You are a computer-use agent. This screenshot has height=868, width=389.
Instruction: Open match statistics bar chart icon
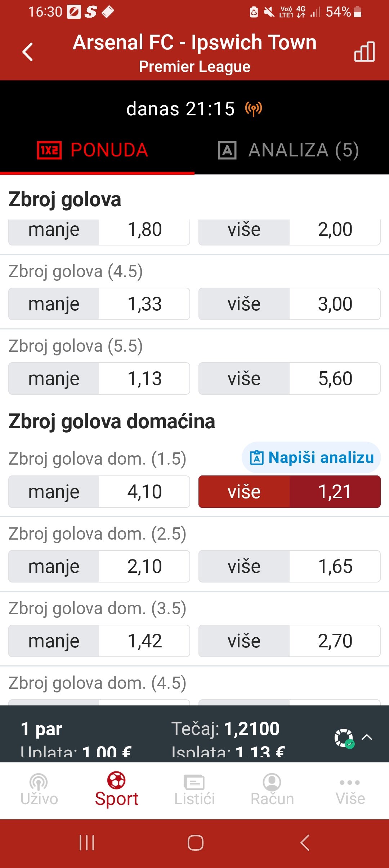tap(364, 52)
